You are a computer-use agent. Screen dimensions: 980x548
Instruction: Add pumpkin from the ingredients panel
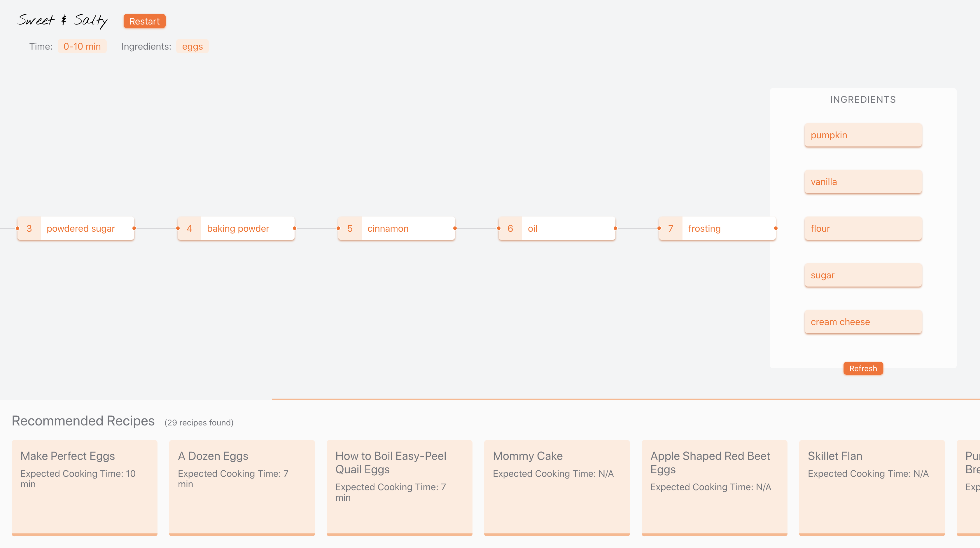(863, 135)
